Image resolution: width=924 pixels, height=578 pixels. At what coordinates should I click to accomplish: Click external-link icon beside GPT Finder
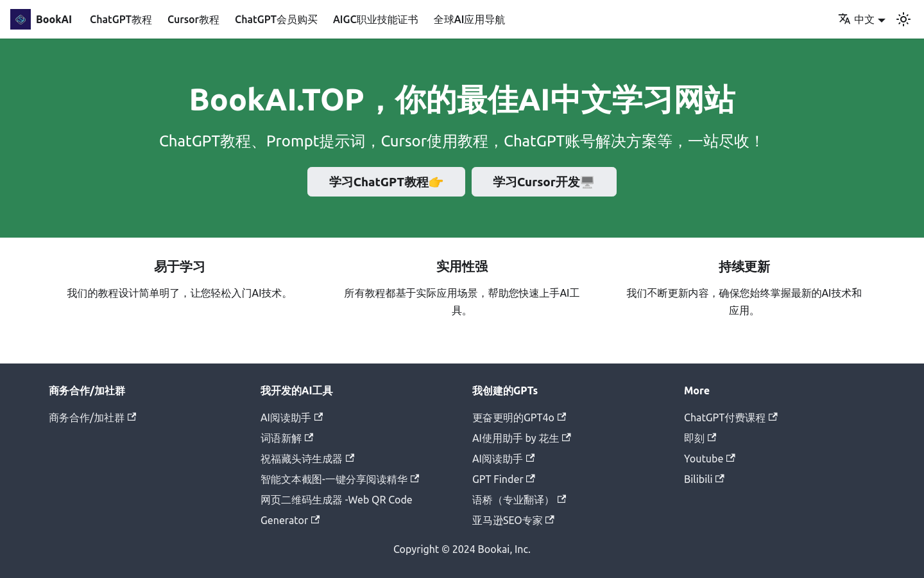click(530, 478)
